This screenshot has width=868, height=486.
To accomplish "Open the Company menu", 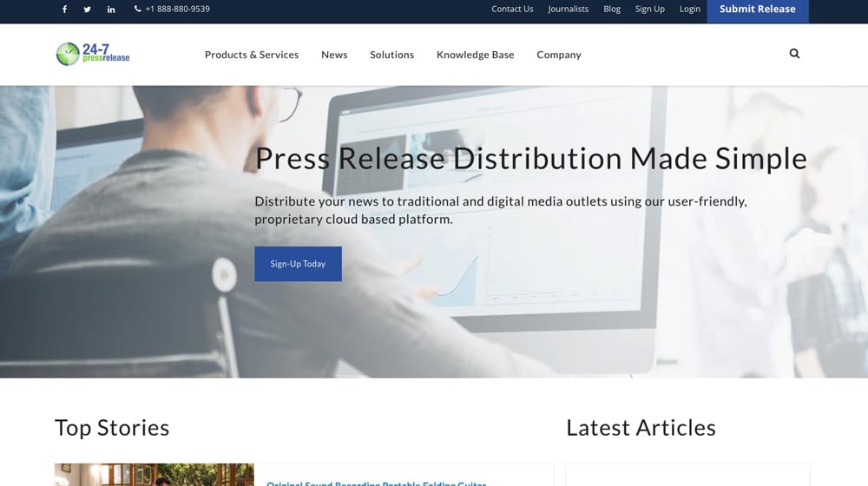I will [x=558, y=55].
